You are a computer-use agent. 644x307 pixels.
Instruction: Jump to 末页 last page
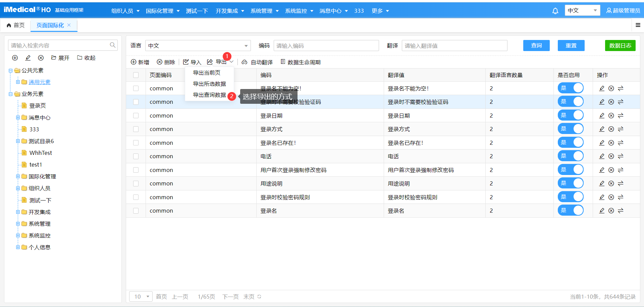(249, 297)
